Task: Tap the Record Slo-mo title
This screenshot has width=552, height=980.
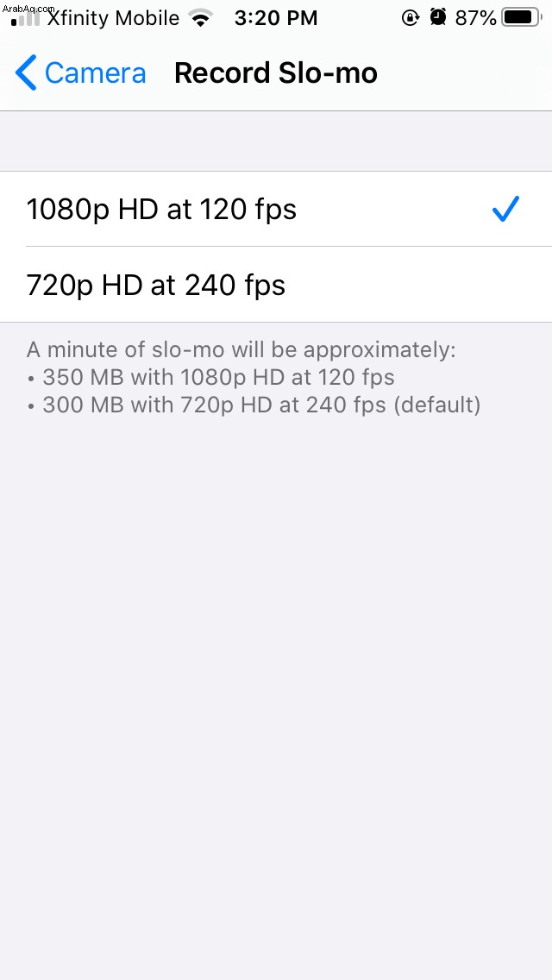Action: click(276, 73)
